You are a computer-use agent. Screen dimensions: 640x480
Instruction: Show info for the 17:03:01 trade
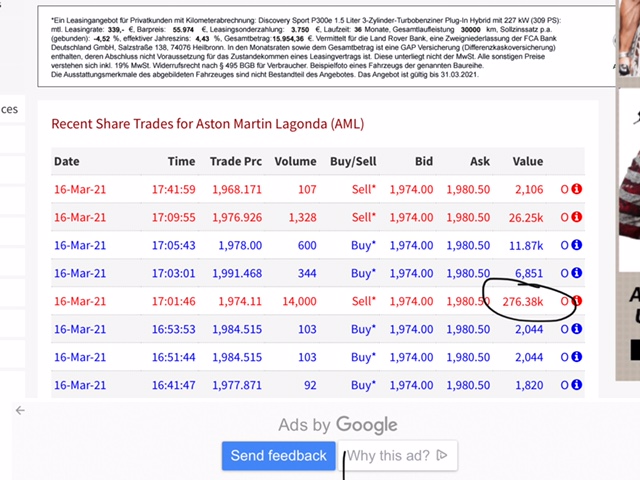coord(577,273)
